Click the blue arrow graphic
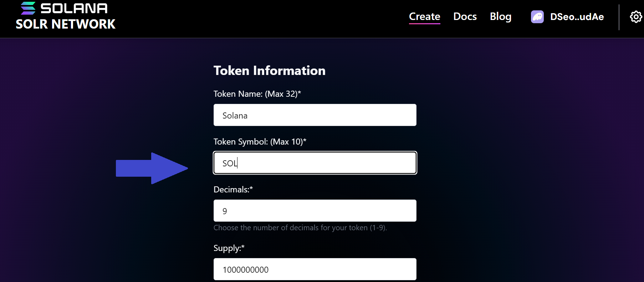The image size is (644, 282). coord(152,168)
